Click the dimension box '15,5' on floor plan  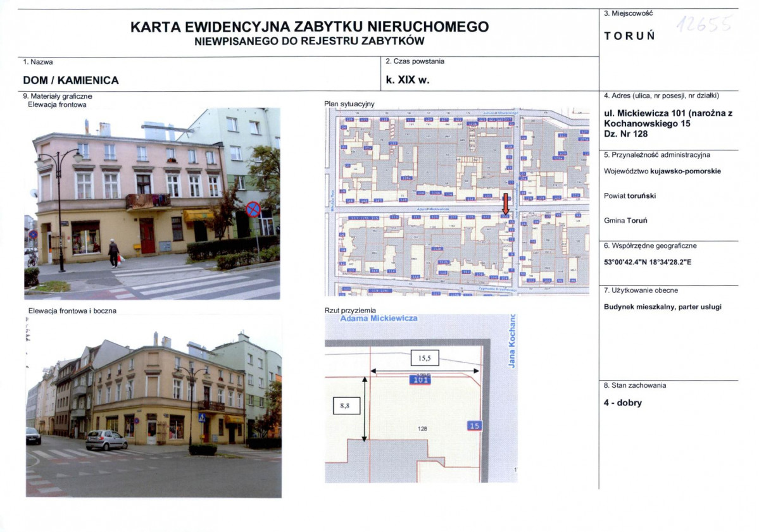click(x=425, y=359)
